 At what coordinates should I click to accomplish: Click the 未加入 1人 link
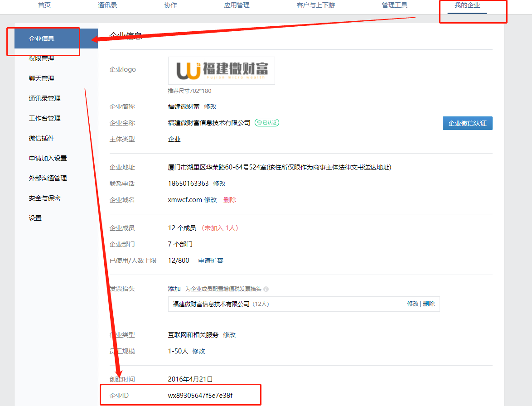click(x=220, y=228)
